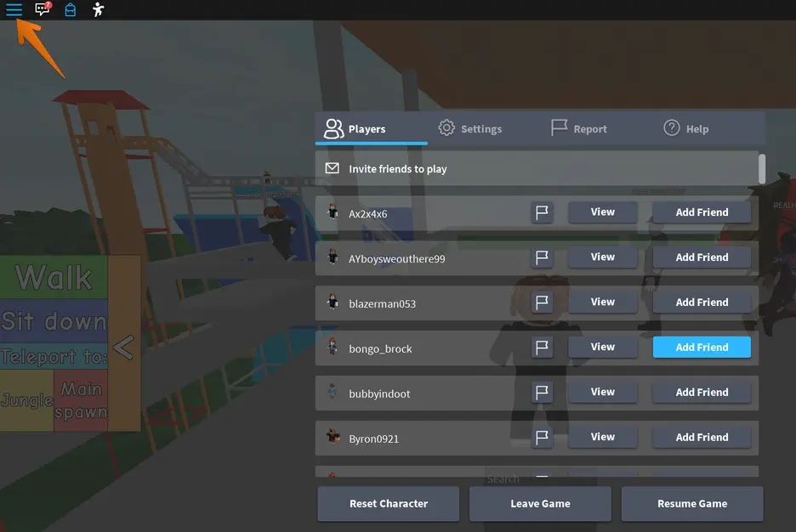Report bubbyindoot using the flag icon

tap(542, 392)
